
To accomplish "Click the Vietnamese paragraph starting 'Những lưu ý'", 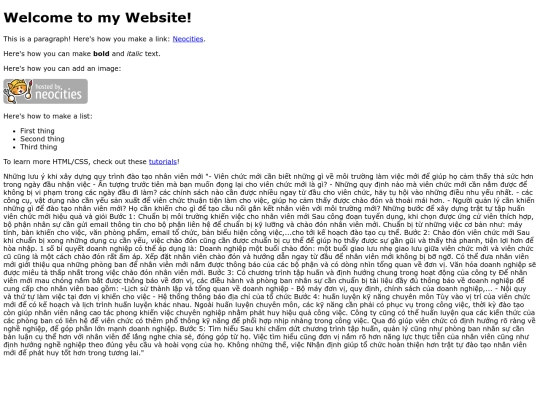I will [270, 264].
